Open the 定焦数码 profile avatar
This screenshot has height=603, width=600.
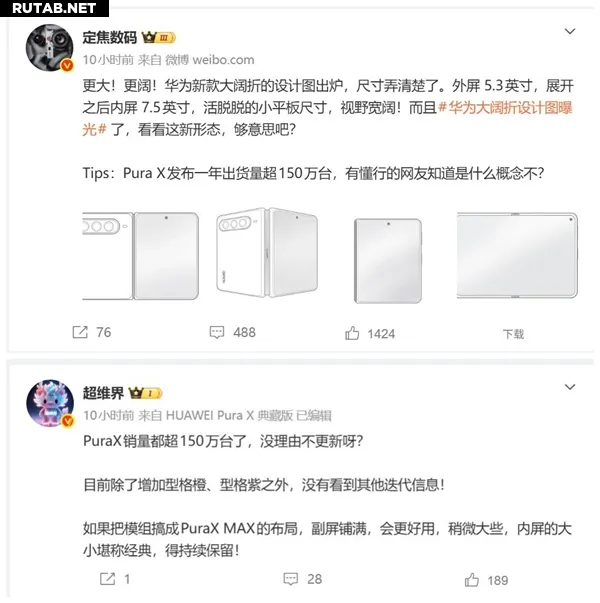click(50, 48)
